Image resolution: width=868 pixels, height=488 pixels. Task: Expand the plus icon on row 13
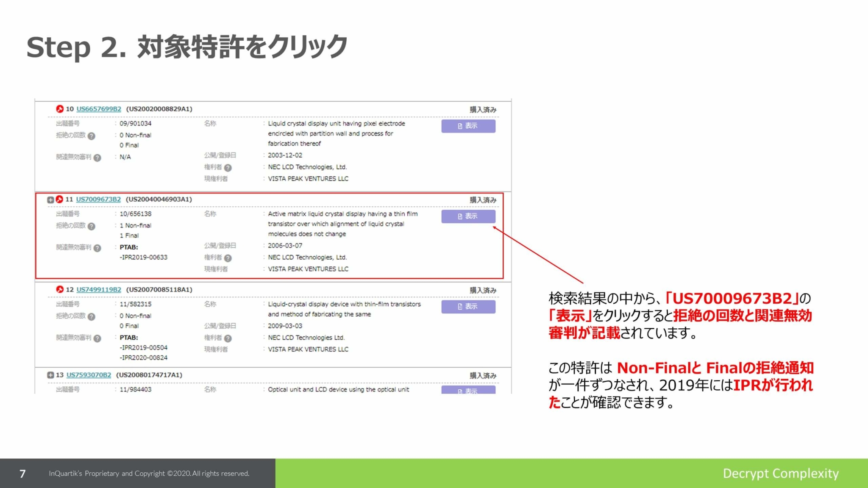tap(50, 375)
